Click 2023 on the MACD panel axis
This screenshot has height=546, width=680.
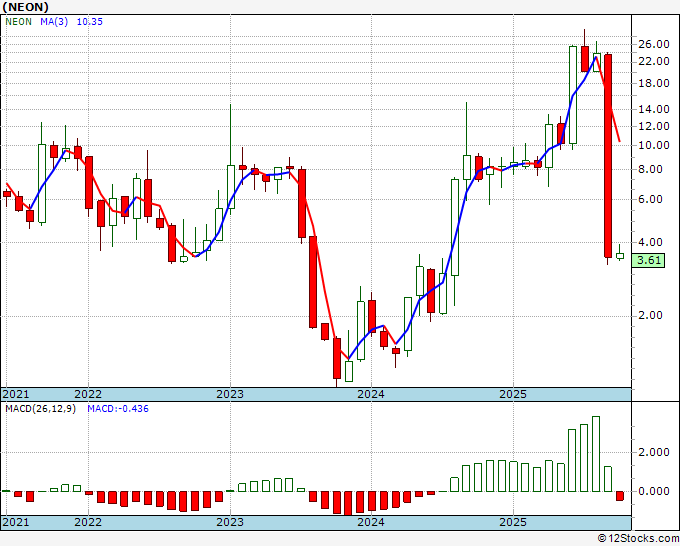click(x=230, y=522)
